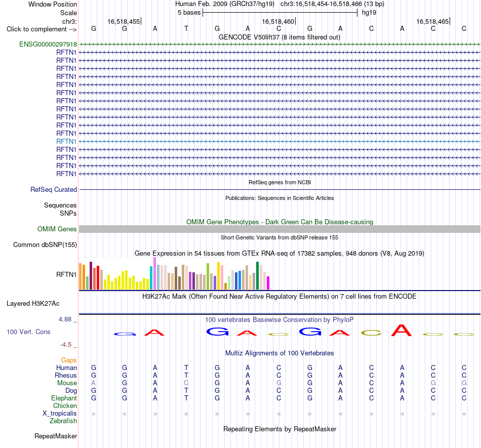Viewport: 481px width, 448px height.
Task: Click the tallest violet GTEx expression bar
Action: pyautogui.click(x=154, y=273)
